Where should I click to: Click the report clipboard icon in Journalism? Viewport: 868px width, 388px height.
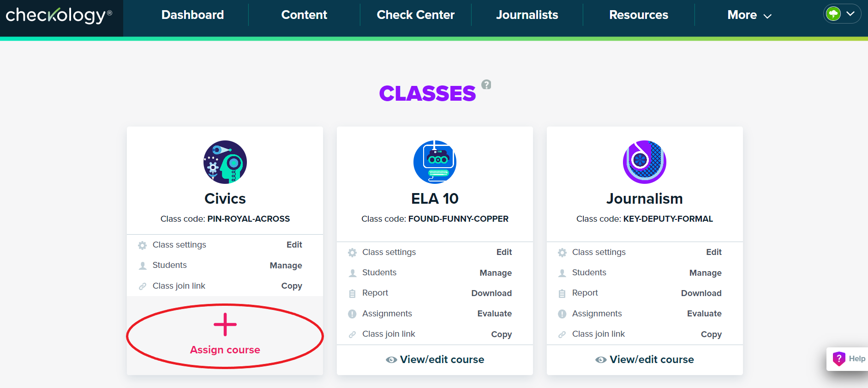pyautogui.click(x=562, y=293)
